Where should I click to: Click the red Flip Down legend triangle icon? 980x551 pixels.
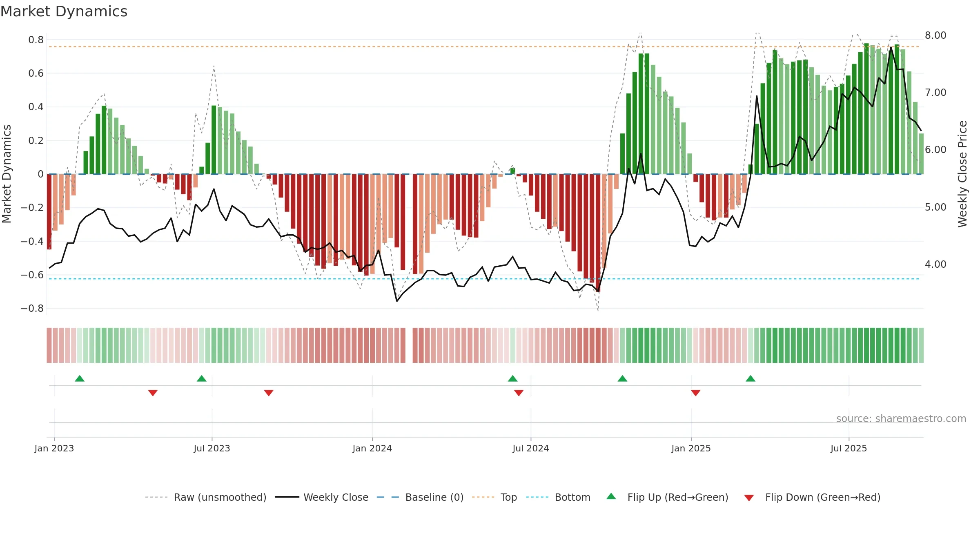pyautogui.click(x=749, y=498)
